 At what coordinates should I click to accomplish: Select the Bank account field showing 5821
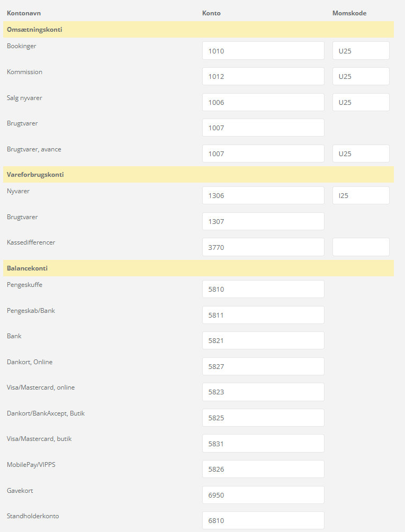tap(263, 340)
